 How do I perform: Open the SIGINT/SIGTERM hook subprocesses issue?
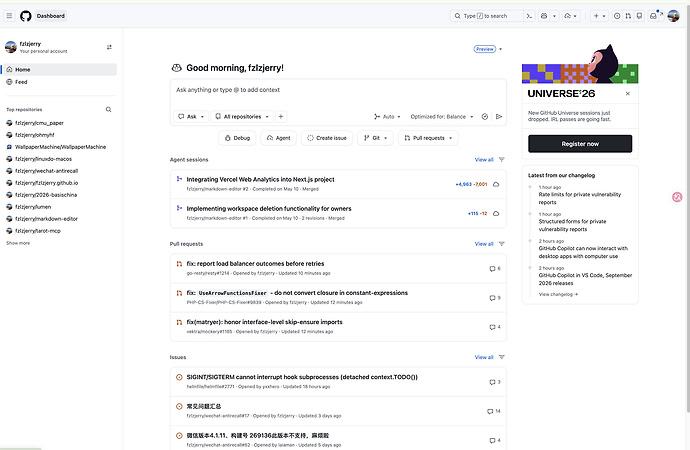(x=302, y=377)
